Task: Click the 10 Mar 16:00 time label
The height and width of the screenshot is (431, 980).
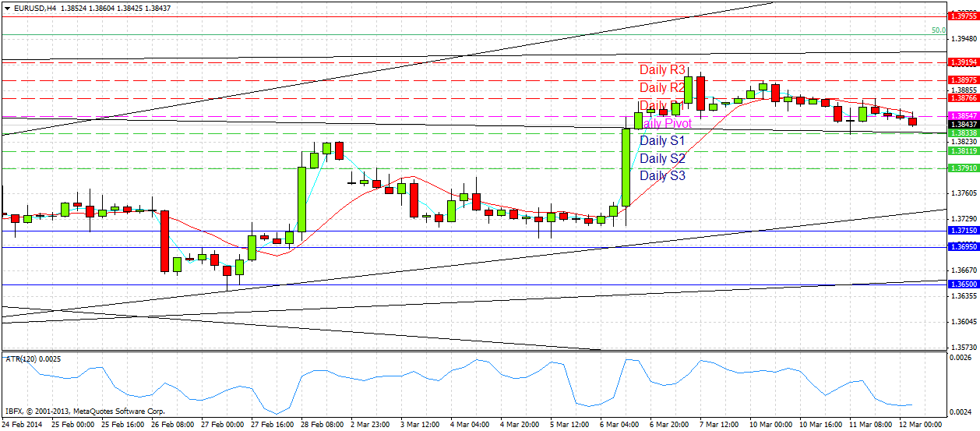Action: [x=823, y=425]
